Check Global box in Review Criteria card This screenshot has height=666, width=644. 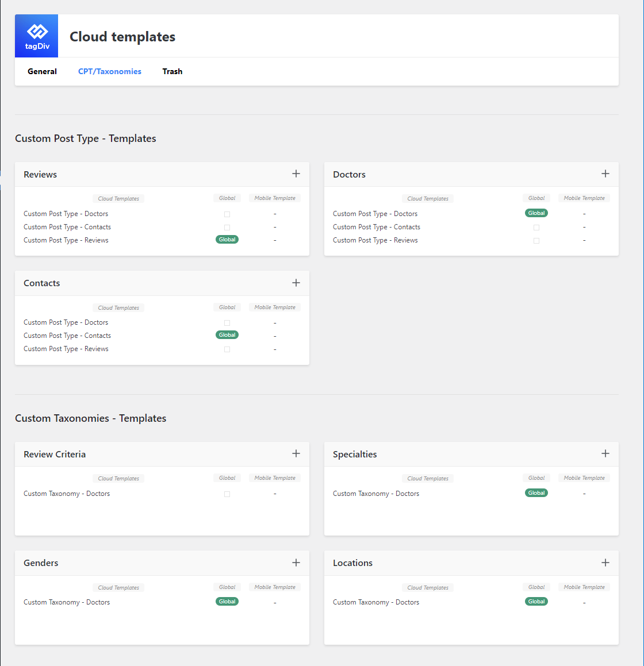click(227, 494)
